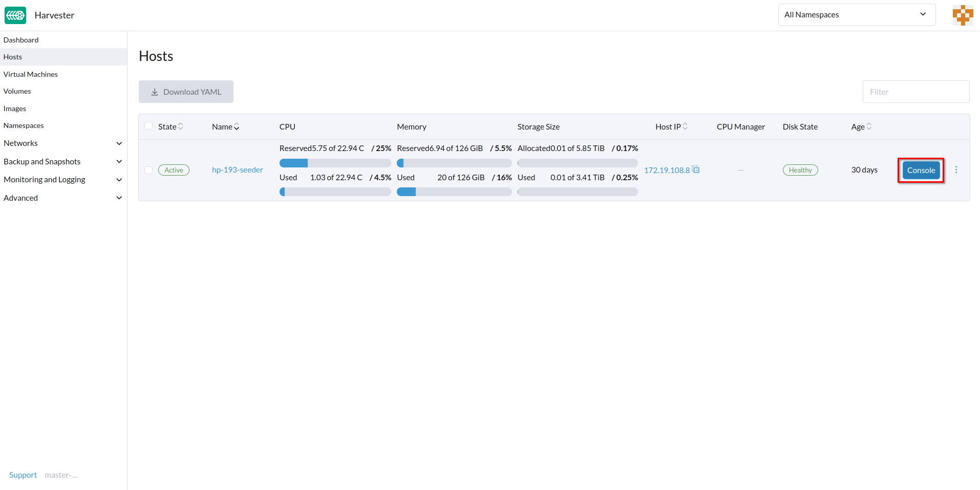Screen dimensions: 980x490
Task: Copy the host IP address icon
Action: [696, 169]
